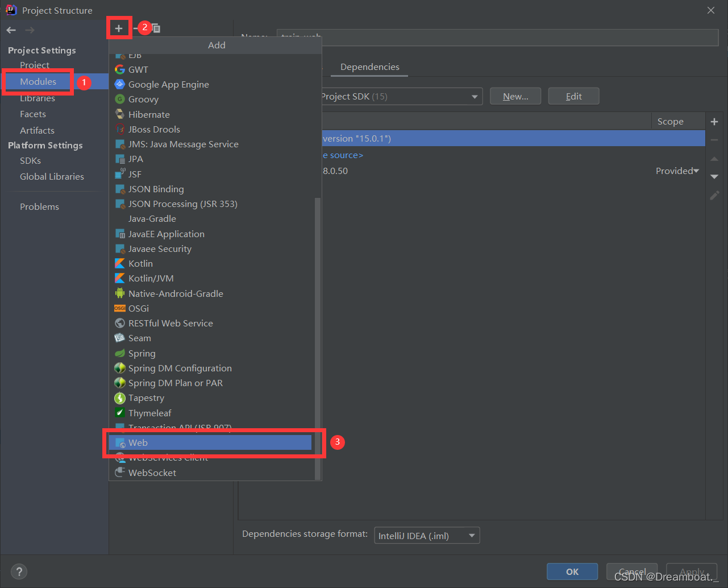Click the edit pencil icon for dependencies
The width and height of the screenshot is (728, 588).
pyautogui.click(x=714, y=195)
